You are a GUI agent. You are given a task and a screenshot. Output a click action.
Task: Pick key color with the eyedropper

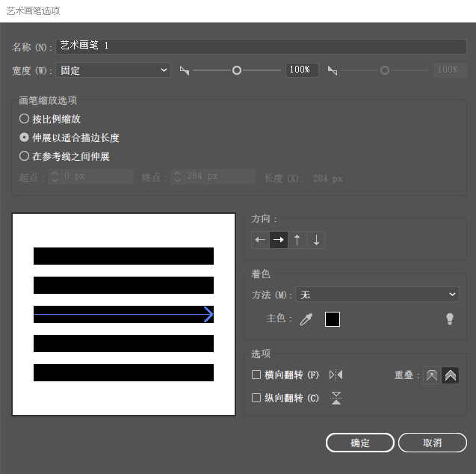[x=306, y=319]
